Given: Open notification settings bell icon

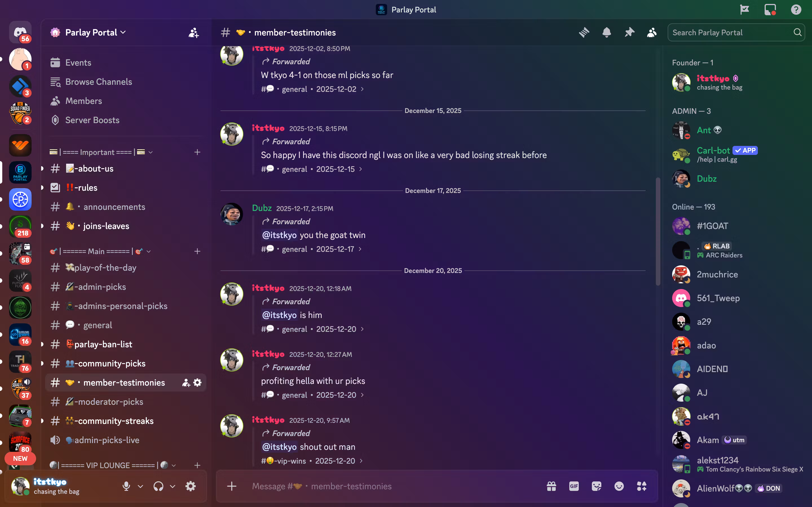Looking at the screenshot, I should click(607, 32).
